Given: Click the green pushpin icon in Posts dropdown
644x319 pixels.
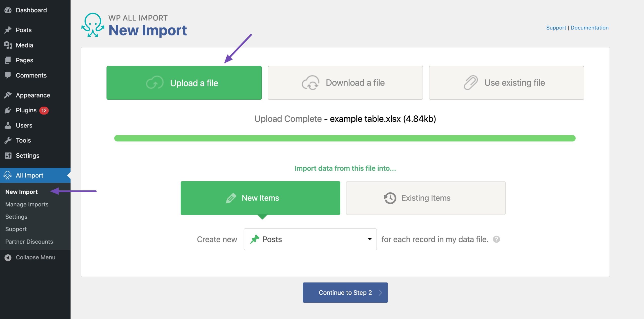Looking at the screenshot, I should point(255,239).
